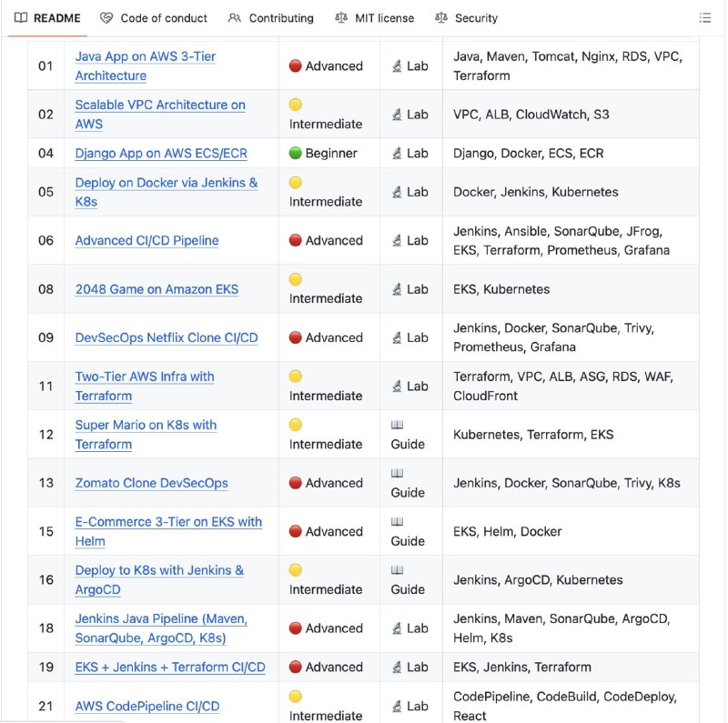Open the Security tab

point(466,18)
